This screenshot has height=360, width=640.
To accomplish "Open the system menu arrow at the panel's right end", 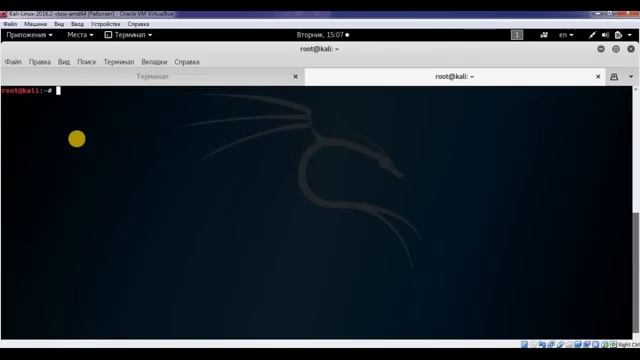I will pyautogui.click(x=630, y=35).
